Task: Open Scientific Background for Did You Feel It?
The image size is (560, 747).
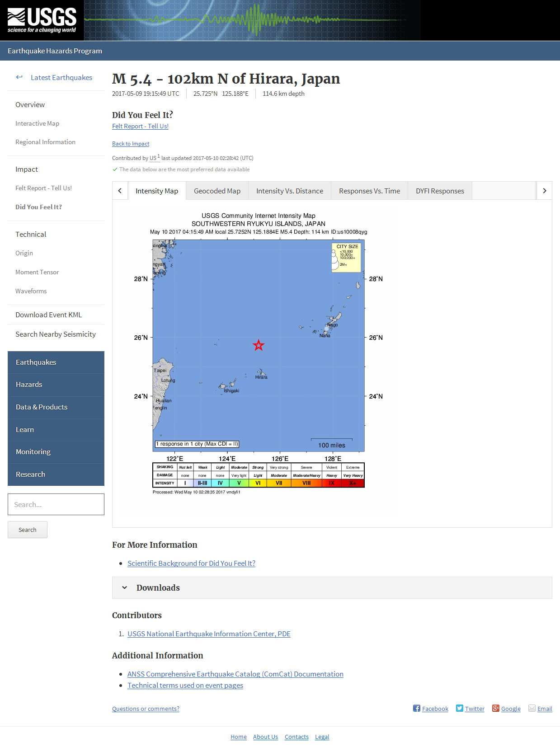Action: tap(191, 563)
